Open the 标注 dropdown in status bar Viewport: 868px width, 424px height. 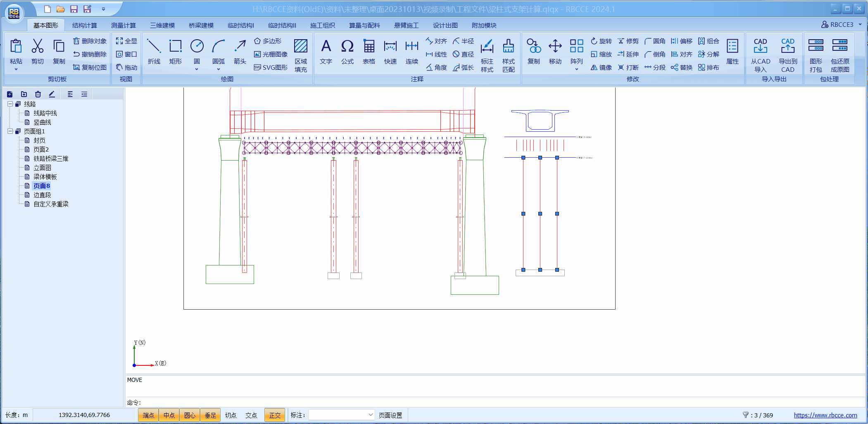(x=370, y=415)
